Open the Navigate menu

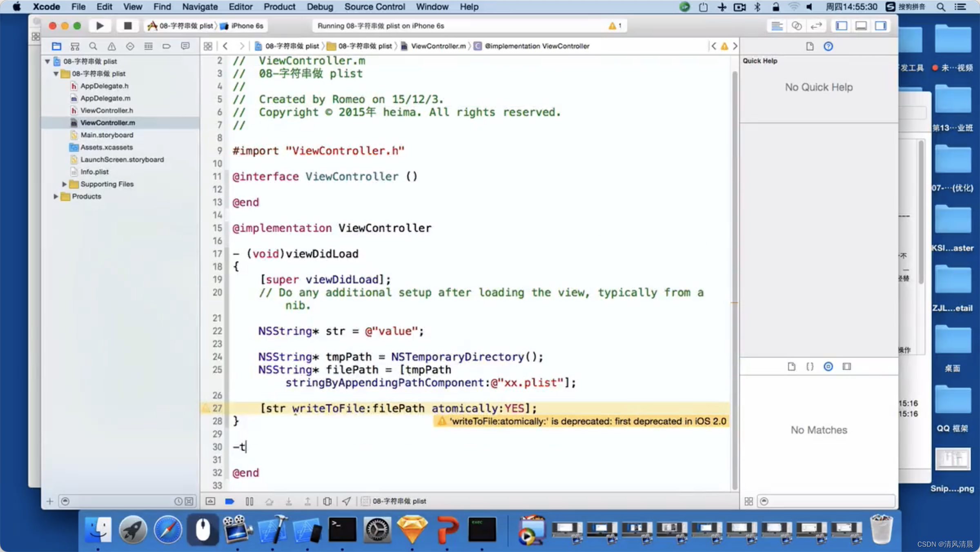pos(200,7)
